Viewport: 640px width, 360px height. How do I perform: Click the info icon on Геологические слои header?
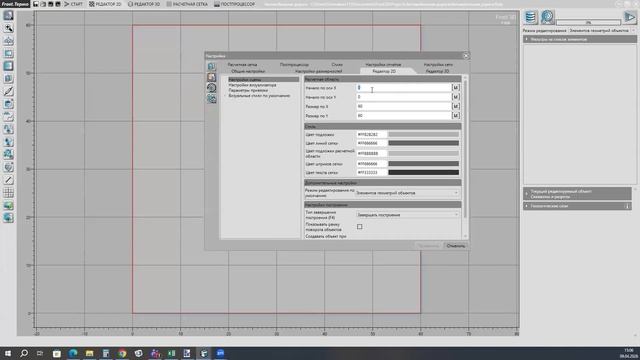pyautogui.click(x=627, y=206)
